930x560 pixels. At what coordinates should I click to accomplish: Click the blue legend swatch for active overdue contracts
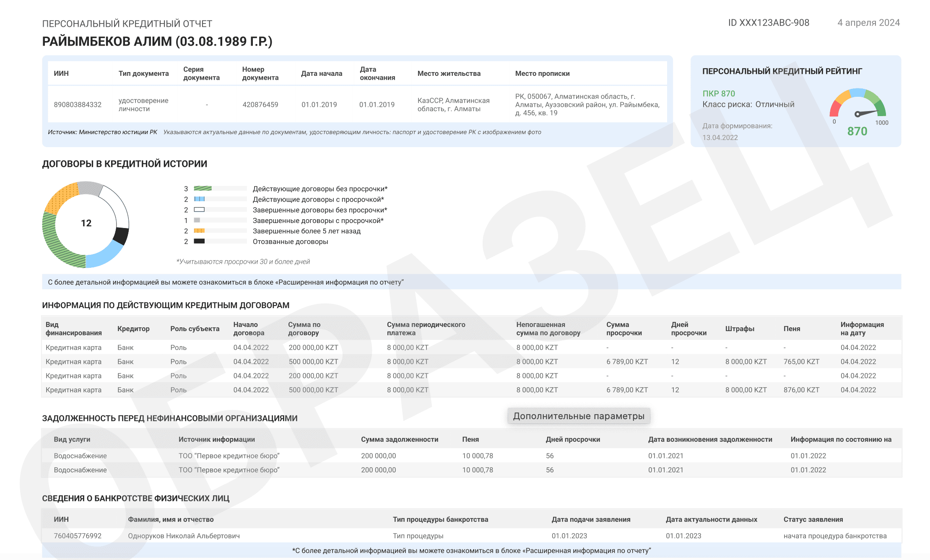(199, 199)
